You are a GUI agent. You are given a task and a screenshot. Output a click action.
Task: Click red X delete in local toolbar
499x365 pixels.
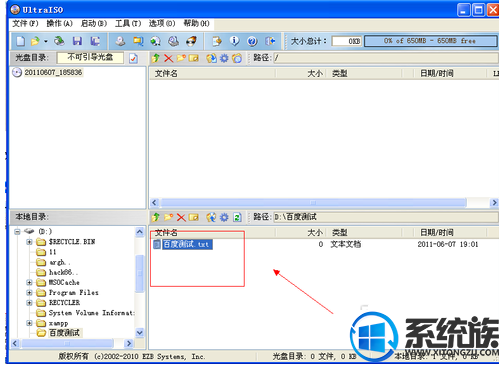pos(181,218)
